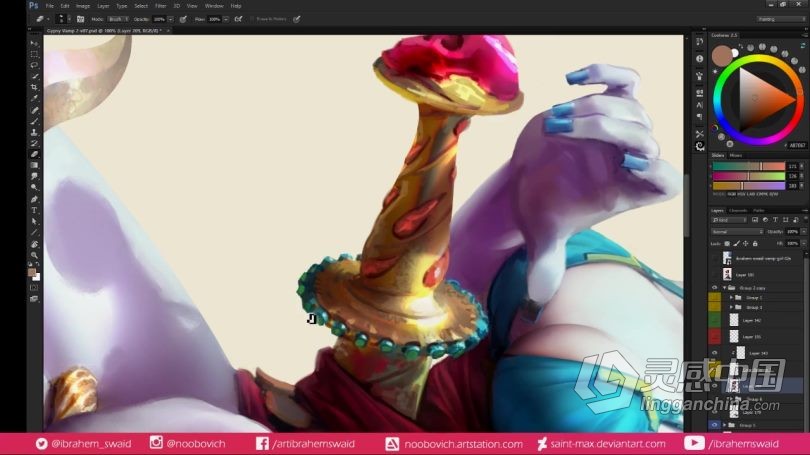Toggle visibility of Layer 335
The image size is (810, 455).
coord(714,337)
